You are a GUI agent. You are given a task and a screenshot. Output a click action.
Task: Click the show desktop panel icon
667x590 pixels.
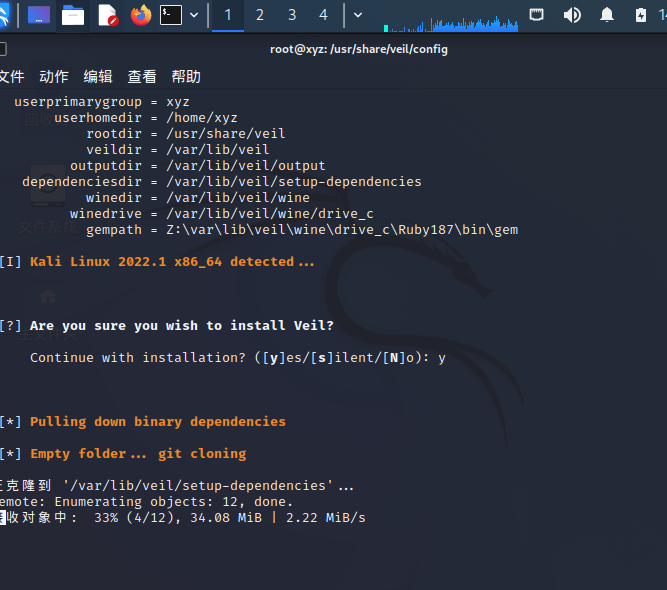pyautogui.click(x=39, y=15)
